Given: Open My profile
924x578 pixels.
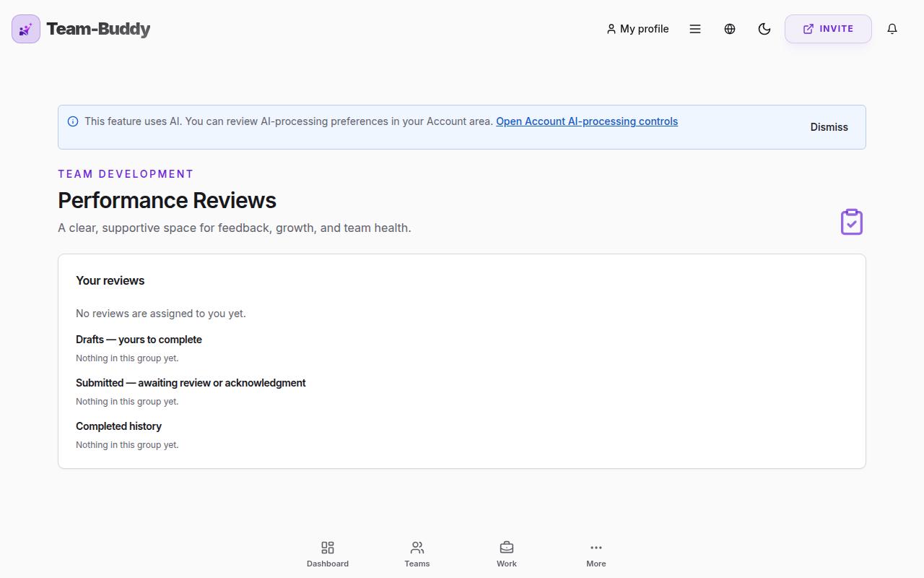Looking at the screenshot, I should pos(637,29).
